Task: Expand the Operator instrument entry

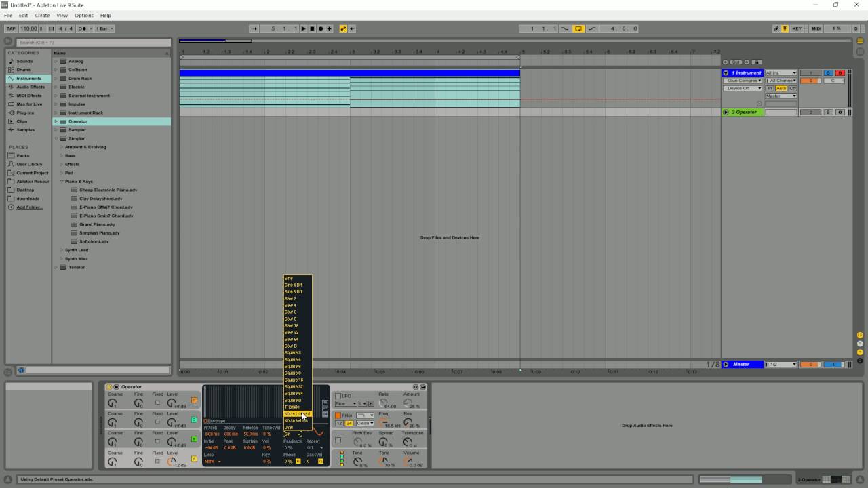Action: [56, 121]
